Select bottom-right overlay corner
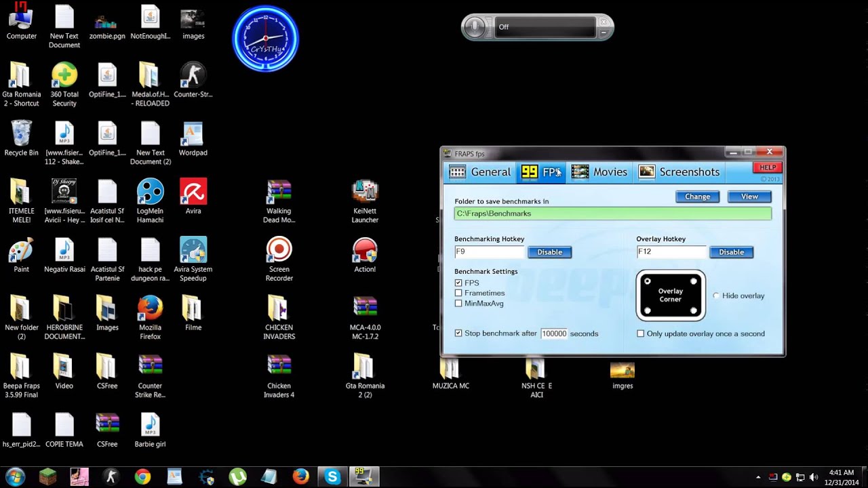Image resolution: width=868 pixels, height=488 pixels. click(x=694, y=310)
